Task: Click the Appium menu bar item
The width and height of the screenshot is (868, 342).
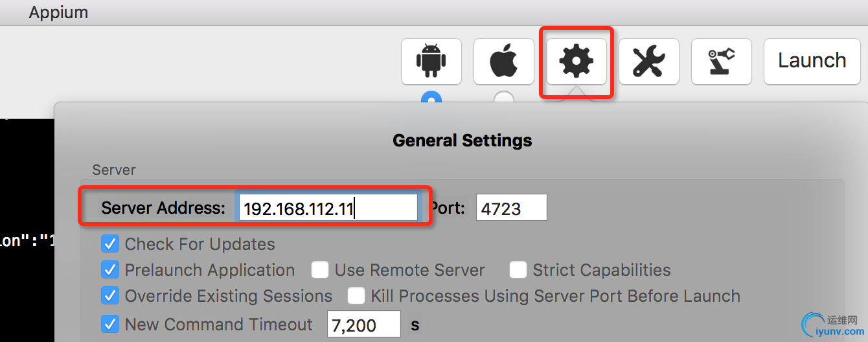Action: point(58,12)
